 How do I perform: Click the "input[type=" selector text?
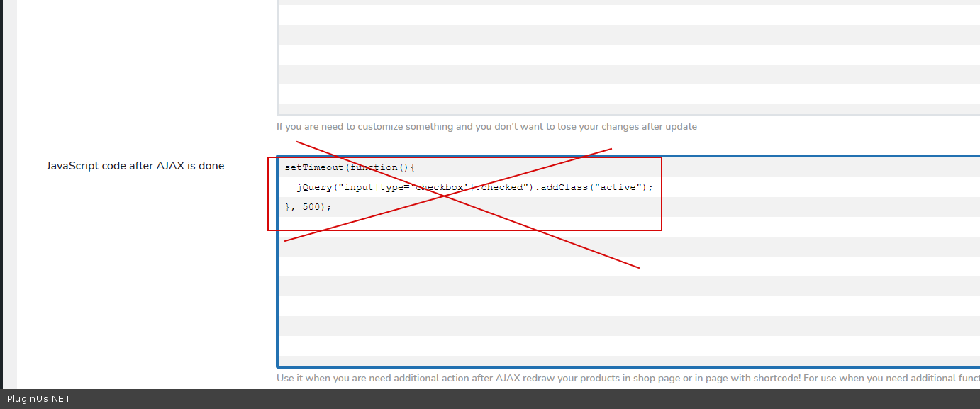pyautogui.click(x=374, y=187)
